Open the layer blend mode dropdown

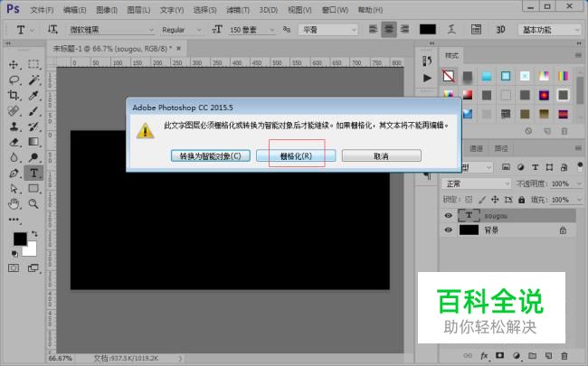tap(476, 184)
